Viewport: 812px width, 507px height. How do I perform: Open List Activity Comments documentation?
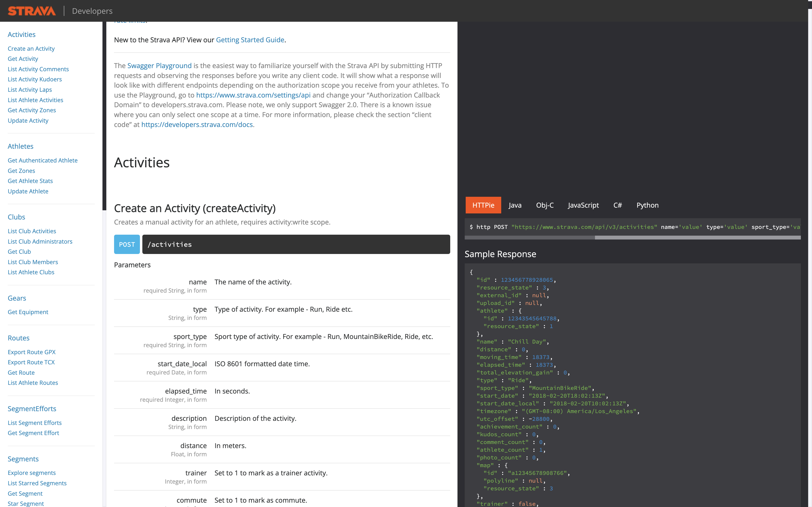click(38, 69)
